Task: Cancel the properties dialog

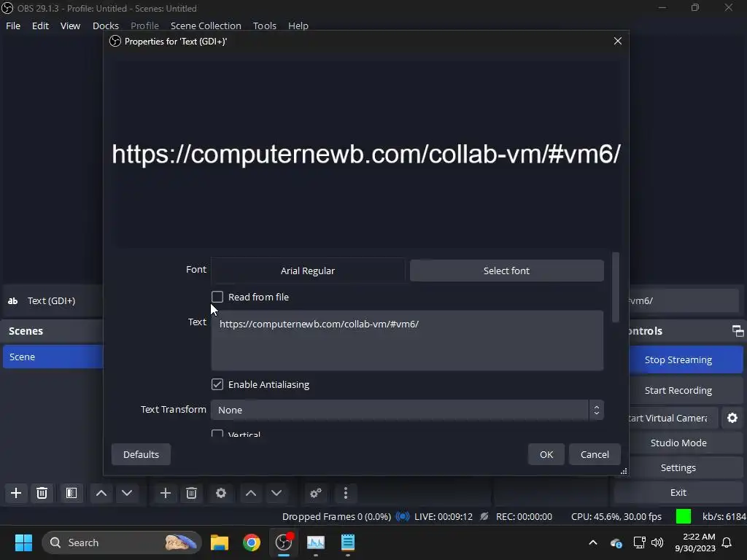Action: 595,454
